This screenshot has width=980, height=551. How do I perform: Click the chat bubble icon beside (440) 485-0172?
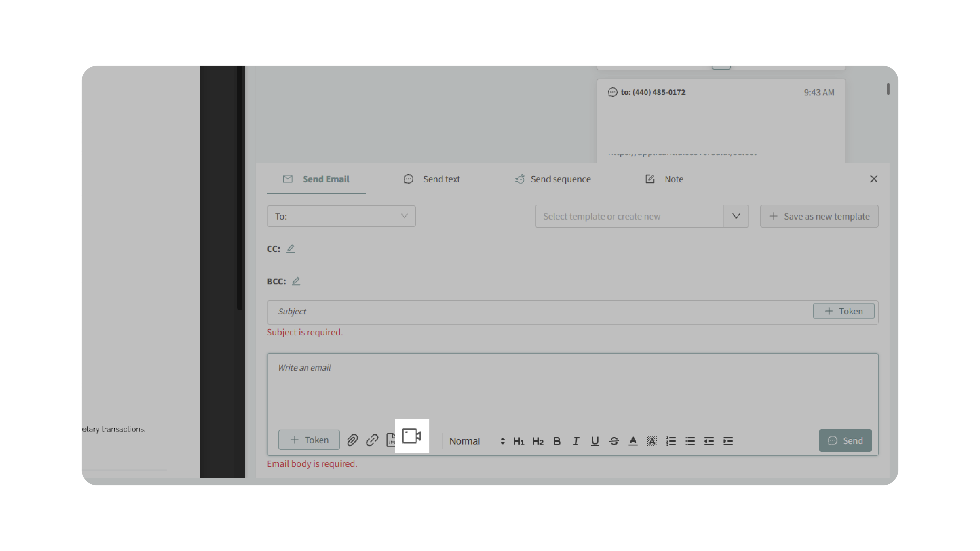[612, 92]
